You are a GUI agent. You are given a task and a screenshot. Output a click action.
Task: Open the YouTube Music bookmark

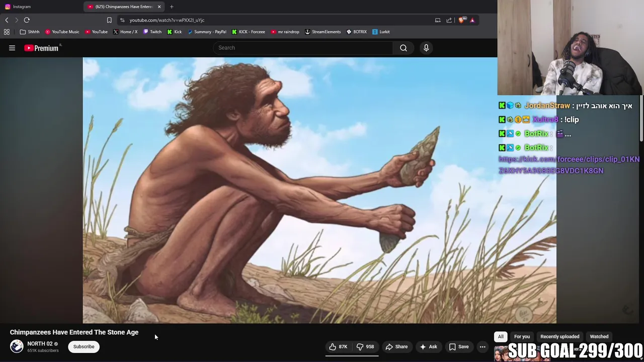tap(62, 32)
